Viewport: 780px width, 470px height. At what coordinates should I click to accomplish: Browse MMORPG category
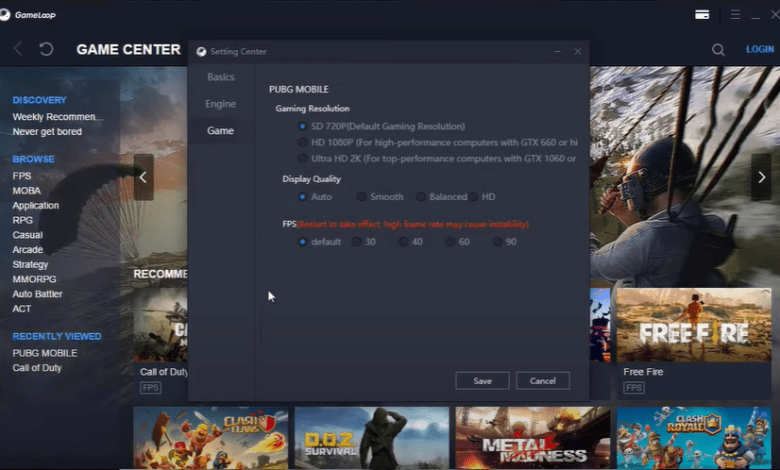coord(34,280)
